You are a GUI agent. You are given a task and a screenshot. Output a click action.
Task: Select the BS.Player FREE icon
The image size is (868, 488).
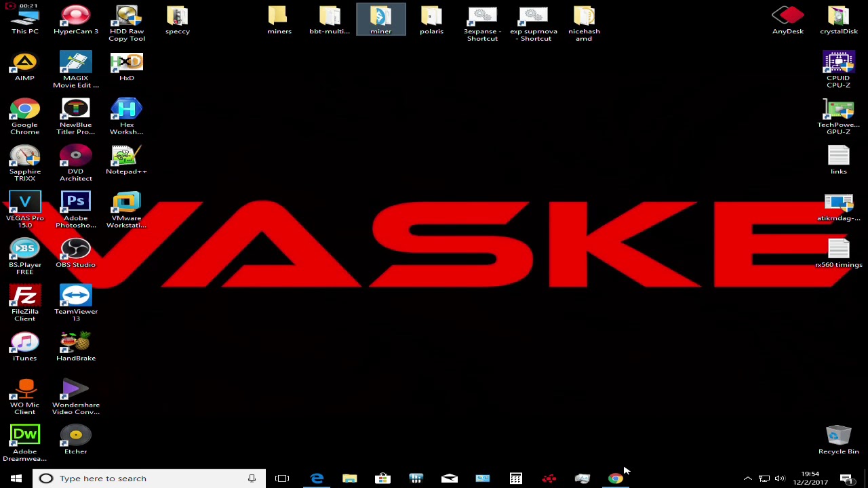(x=24, y=258)
